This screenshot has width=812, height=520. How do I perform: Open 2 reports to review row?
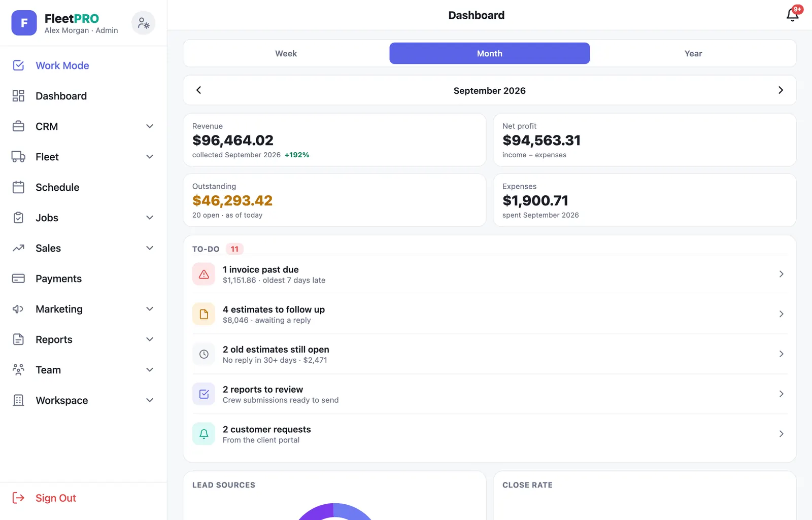tap(490, 394)
